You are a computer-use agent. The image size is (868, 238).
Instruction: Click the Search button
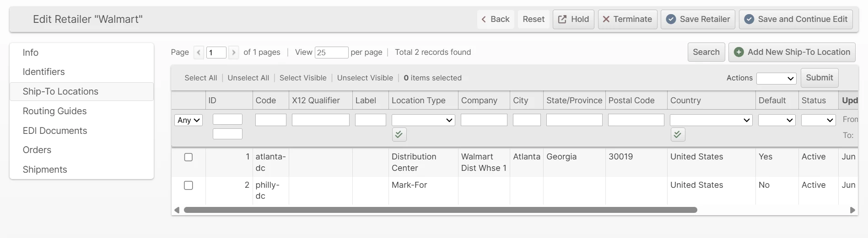[x=706, y=52]
